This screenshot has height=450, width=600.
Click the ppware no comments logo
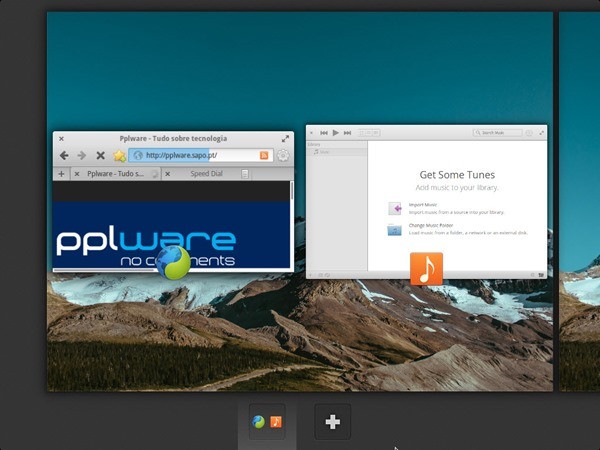pos(146,248)
